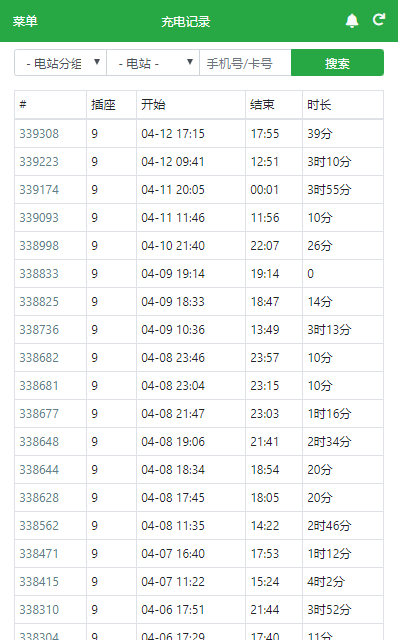This screenshot has width=400, height=640.
Task: Open charging record 339174
Action: (x=39, y=189)
